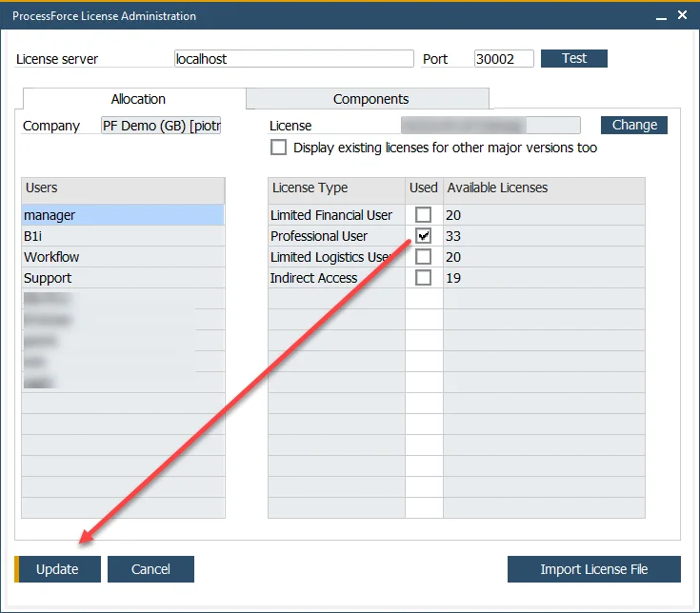Enable display of licenses for other versions
This screenshot has width=700, height=613.
click(279, 148)
